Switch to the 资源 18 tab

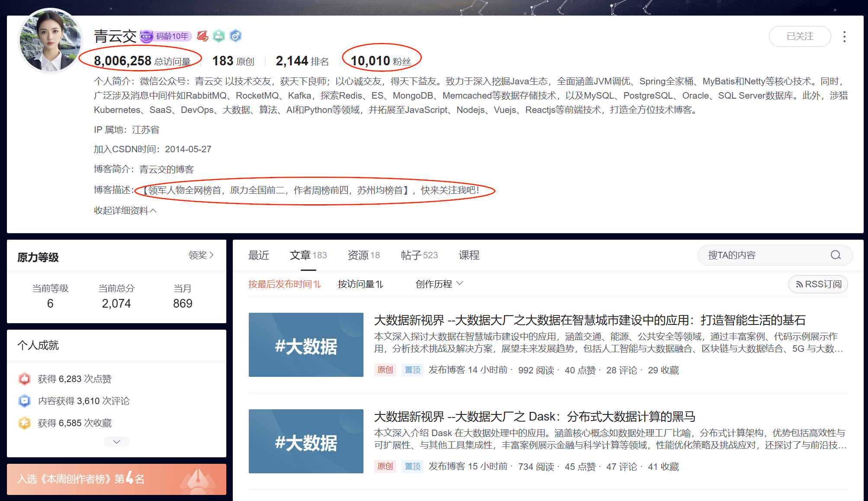363,255
